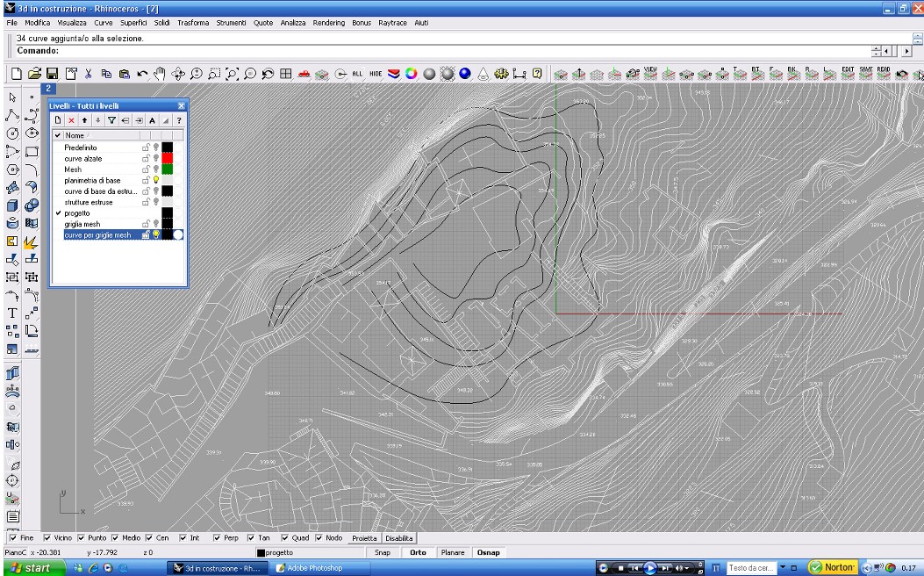Open the four-viewport layout icon
This screenshot has width=924, height=576.
(x=286, y=76)
